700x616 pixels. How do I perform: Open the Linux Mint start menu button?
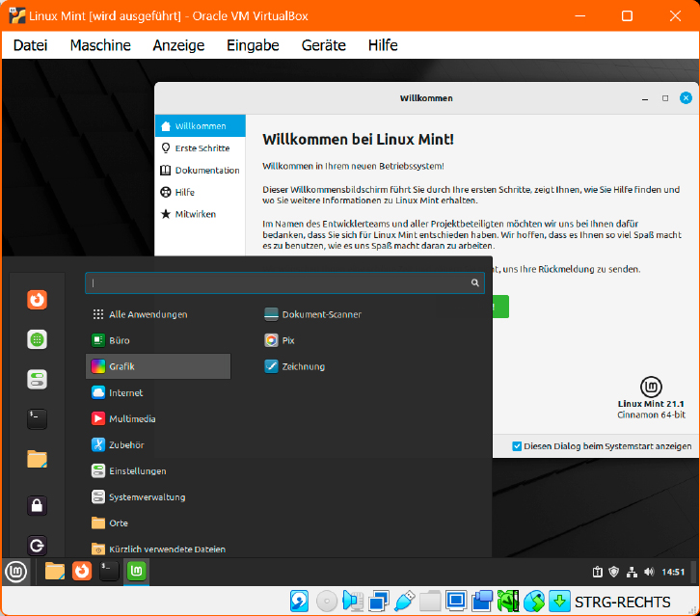16,572
